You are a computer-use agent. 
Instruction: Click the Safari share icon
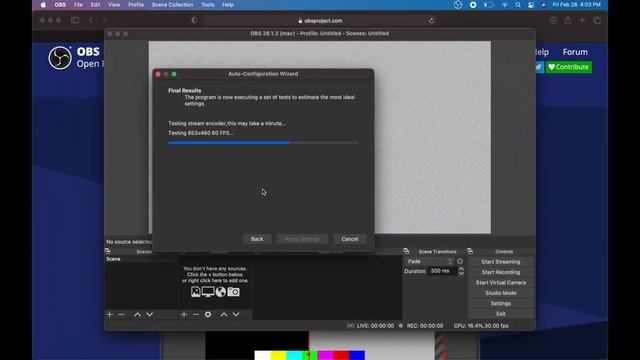click(x=568, y=20)
